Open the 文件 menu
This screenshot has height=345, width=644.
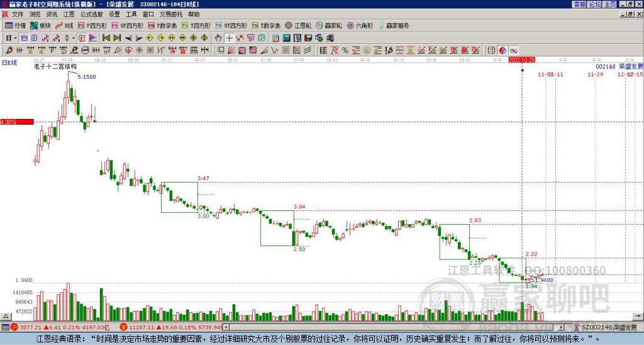pos(18,14)
